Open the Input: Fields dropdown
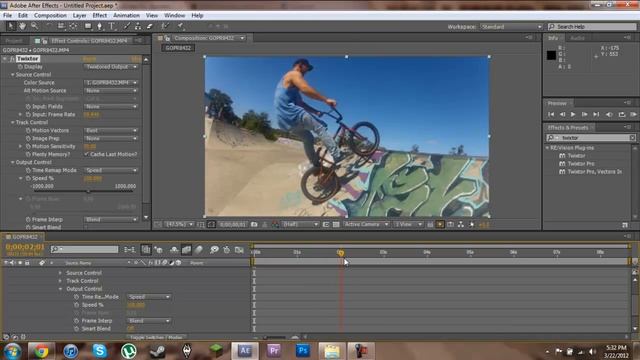Screen dimensions: 640x360 pos(111,107)
